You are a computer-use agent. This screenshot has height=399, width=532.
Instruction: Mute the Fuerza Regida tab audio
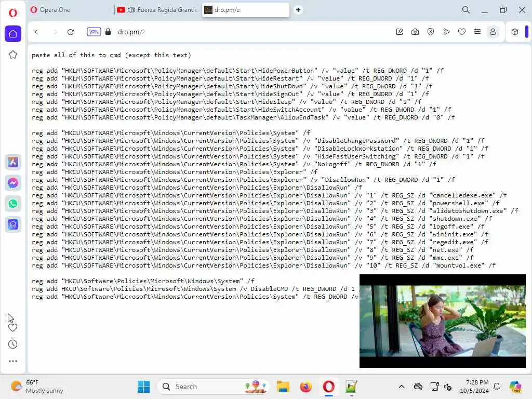[131, 10]
